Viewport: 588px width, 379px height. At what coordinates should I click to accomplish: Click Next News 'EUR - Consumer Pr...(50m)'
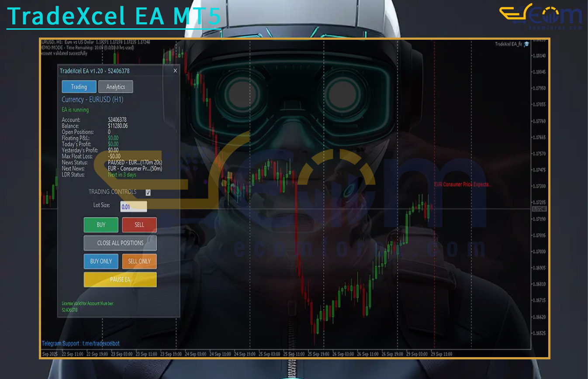[135, 169]
